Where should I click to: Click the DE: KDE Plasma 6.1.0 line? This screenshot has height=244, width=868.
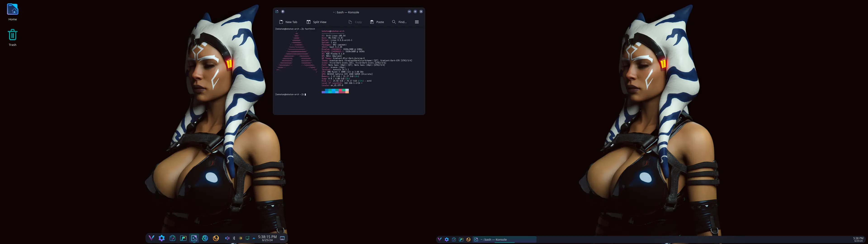click(x=333, y=54)
